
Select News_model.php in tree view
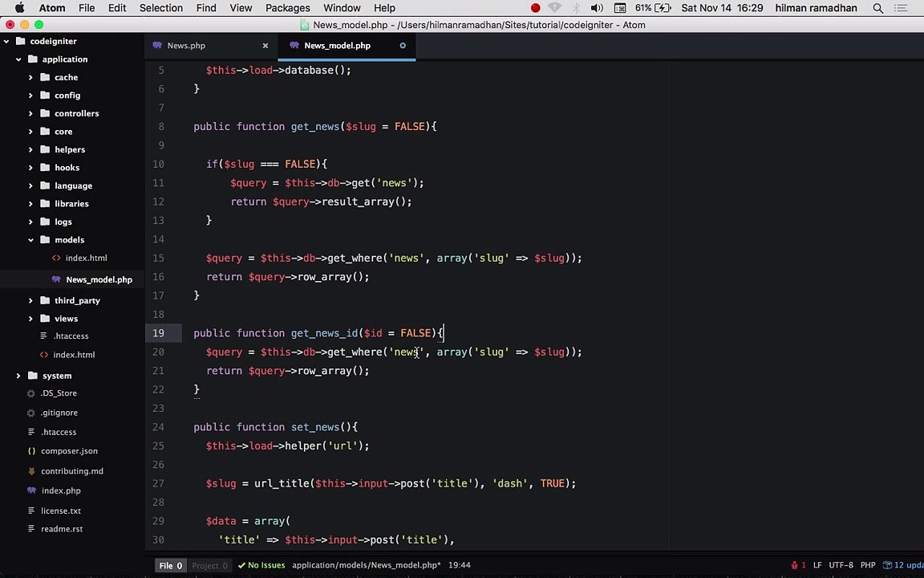[99, 279]
